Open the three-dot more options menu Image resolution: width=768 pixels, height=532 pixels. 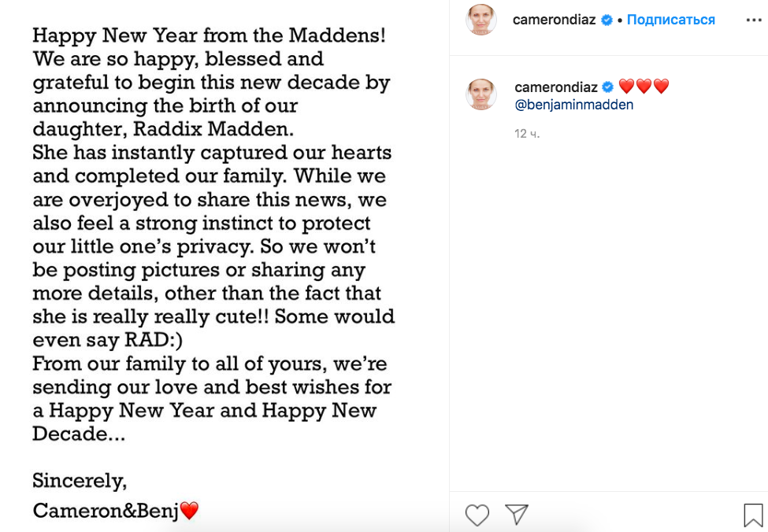pyautogui.click(x=754, y=20)
